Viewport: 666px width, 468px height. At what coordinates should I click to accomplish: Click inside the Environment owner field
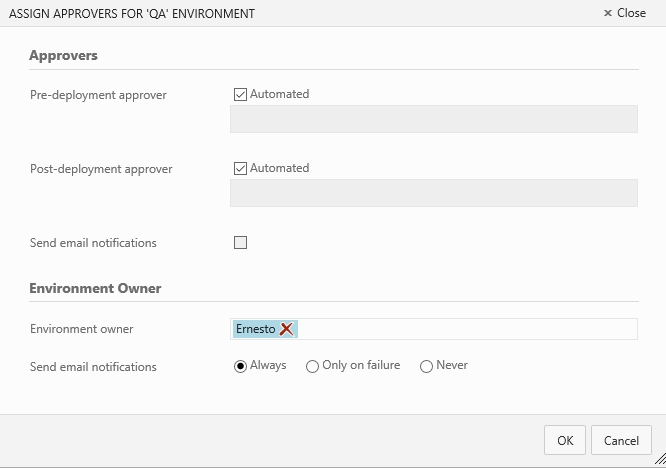tap(434, 329)
